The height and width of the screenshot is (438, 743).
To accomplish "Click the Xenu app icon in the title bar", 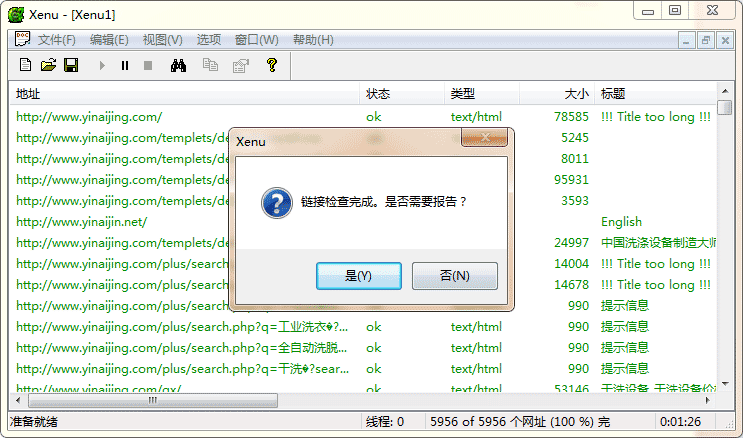I will coord(16,14).
